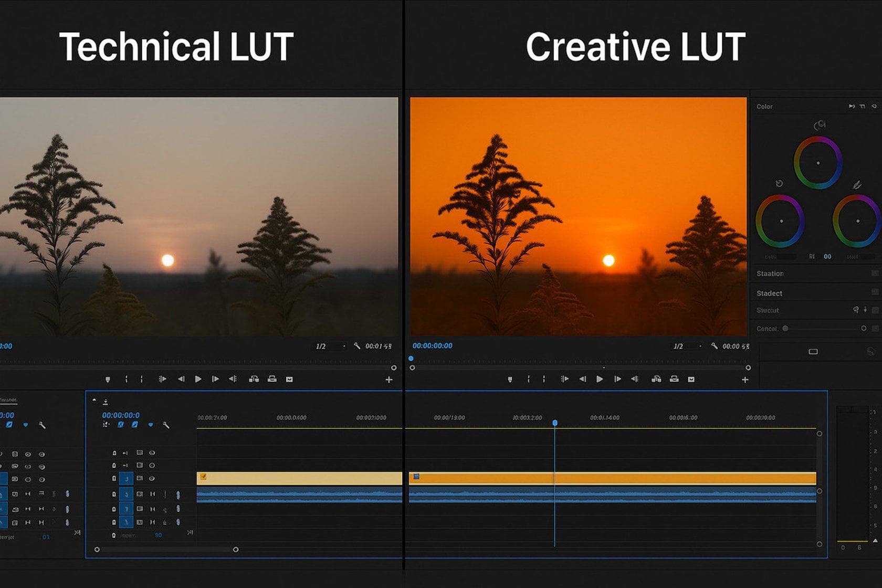Select the timeline wrench settings icon
The height and width of the screenshot is (588, 882).
point(166,426)
